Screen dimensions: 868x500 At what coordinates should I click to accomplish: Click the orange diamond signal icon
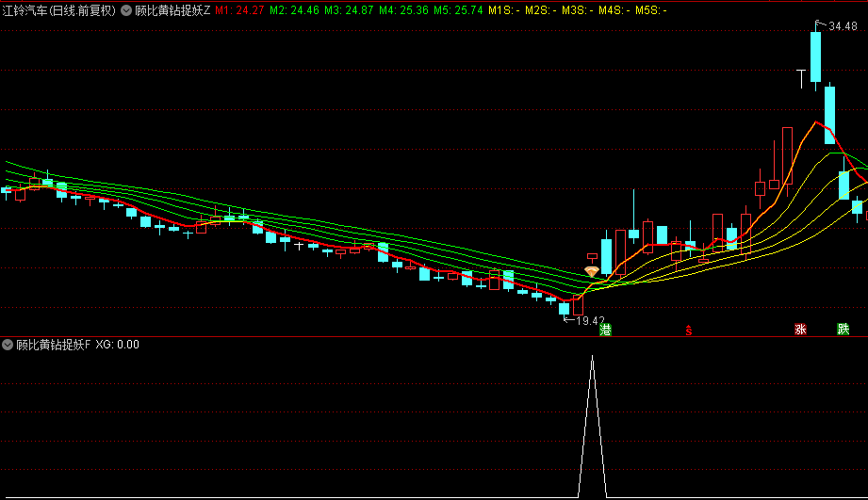coord(592,271)
